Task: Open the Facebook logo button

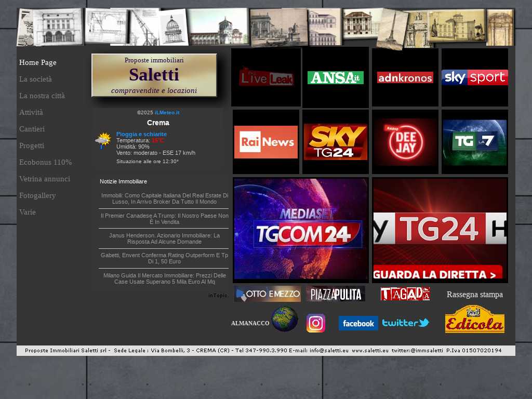Action: click(x=358, y=323)
